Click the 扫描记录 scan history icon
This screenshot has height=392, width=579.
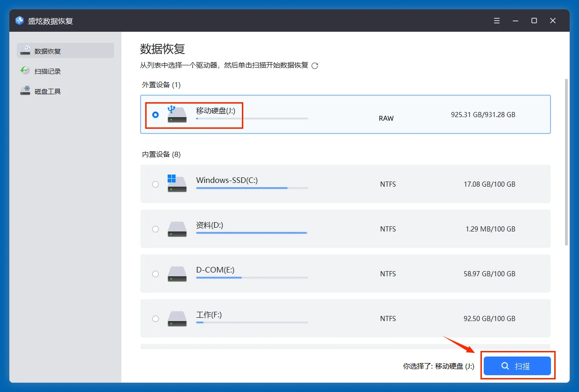click(25, 70)
